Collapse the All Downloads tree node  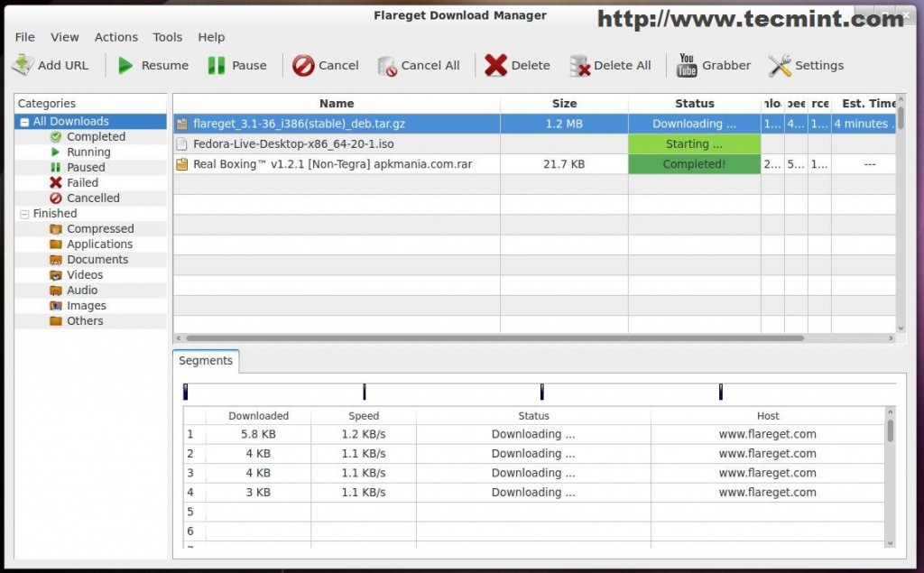pyautogui.click(x=24, y=122)
